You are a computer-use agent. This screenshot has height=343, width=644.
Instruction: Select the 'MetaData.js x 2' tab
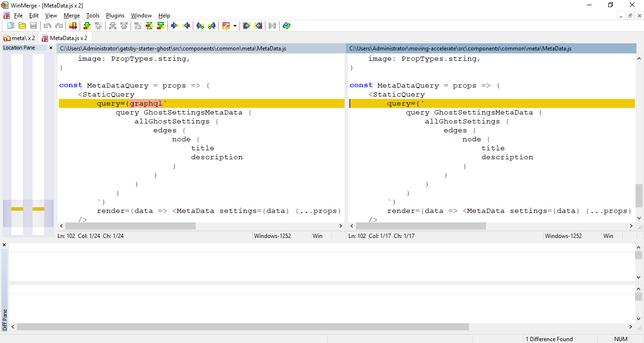(x=65, y=38)
